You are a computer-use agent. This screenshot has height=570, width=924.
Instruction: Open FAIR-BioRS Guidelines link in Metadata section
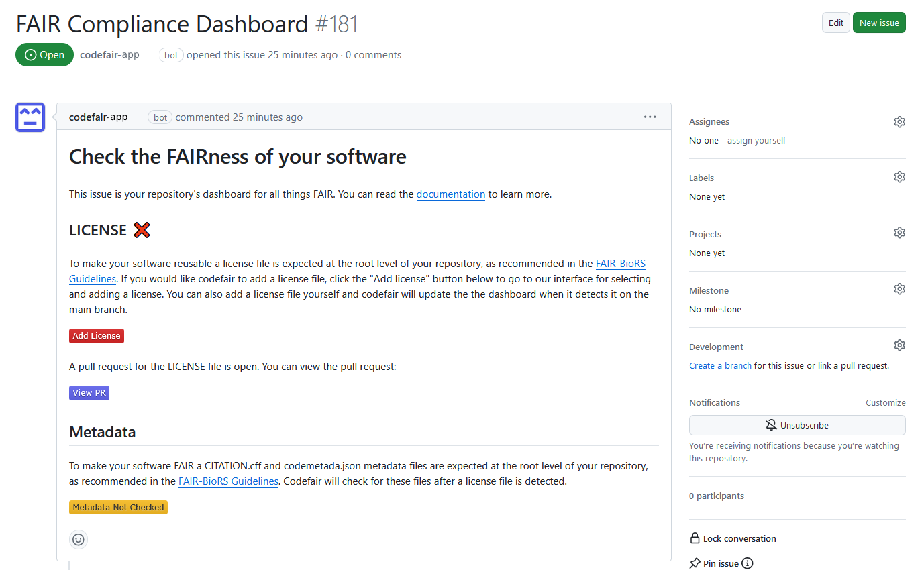(x=228, y=481)
